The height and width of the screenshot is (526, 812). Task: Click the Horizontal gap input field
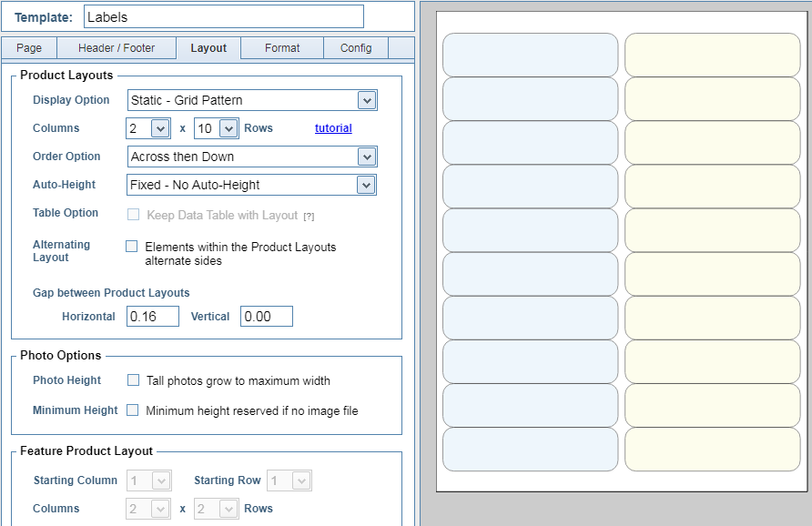(152, 317)
